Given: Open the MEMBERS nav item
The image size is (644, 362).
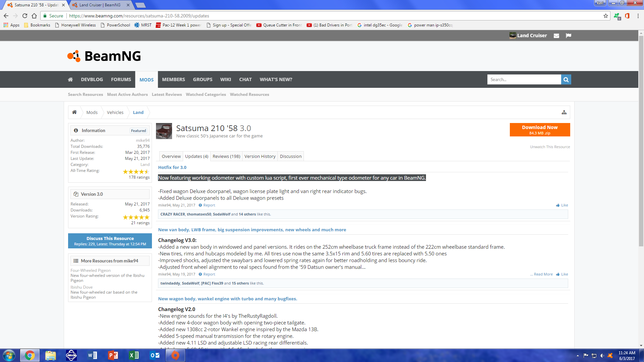Looking at the screenshot, I should 173,79.
